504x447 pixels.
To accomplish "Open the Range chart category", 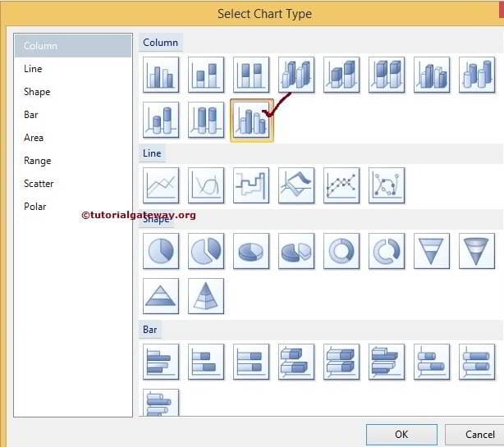I will click(x=73, y=161).
